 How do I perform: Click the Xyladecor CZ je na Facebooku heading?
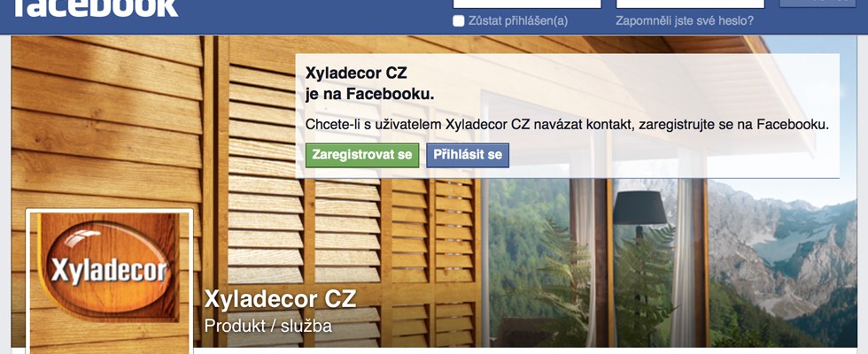[x=370, y=83]
